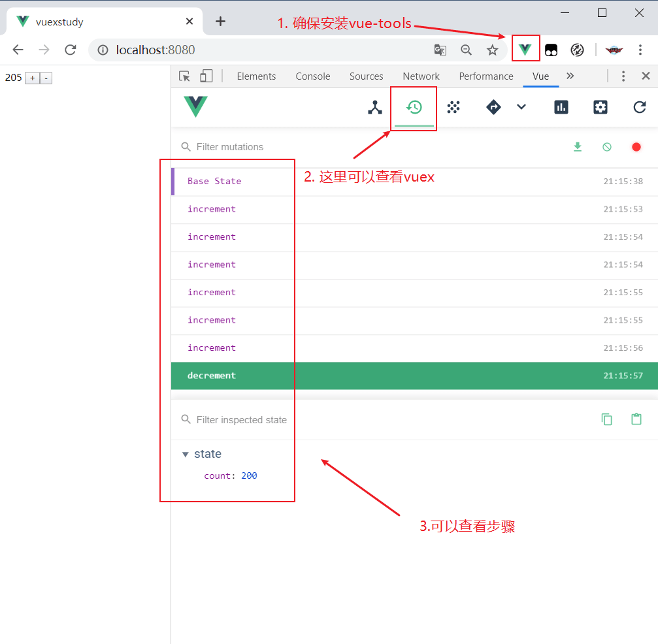Switch to the Network tab
Screen dimensions: 658x644
tap(421, 76)
